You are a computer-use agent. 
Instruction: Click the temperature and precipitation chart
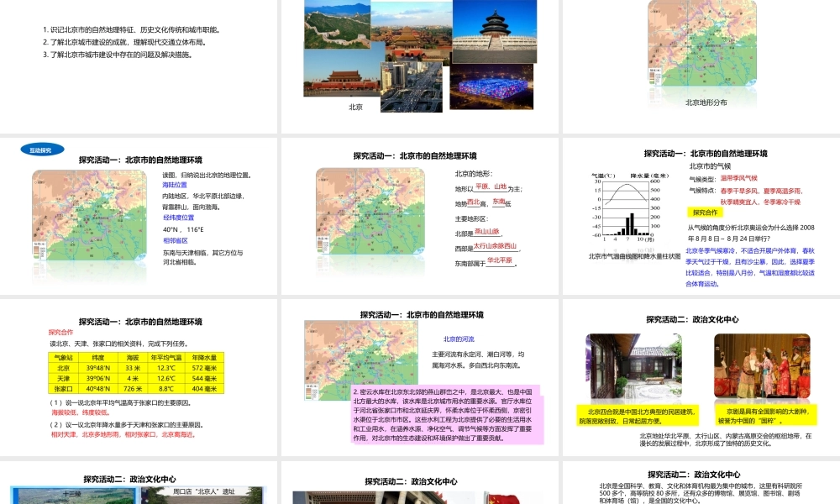tap(631, 208)
